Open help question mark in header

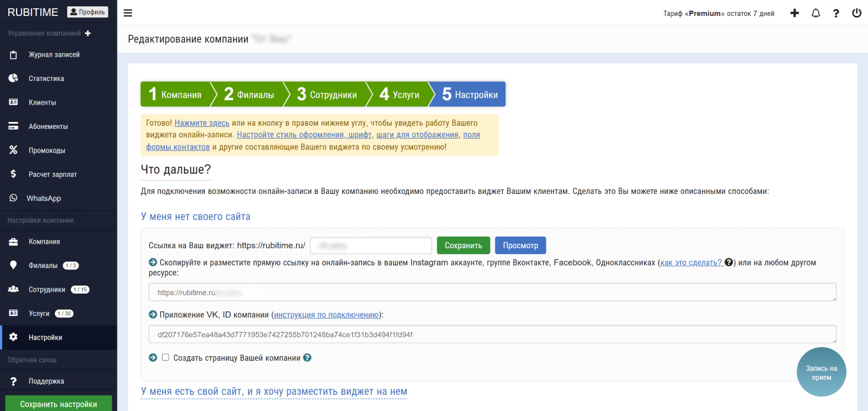836,13
